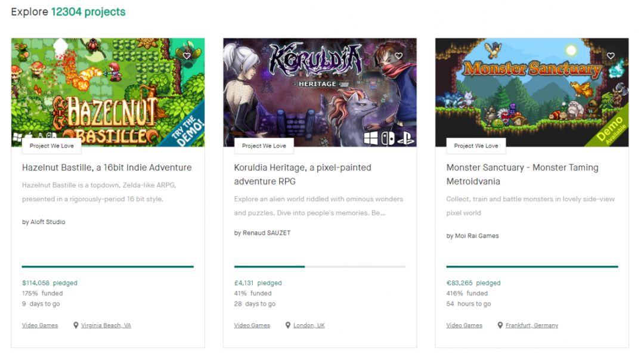Select Video Games category under Hazelnut Bastille

[x=40, y=325]
